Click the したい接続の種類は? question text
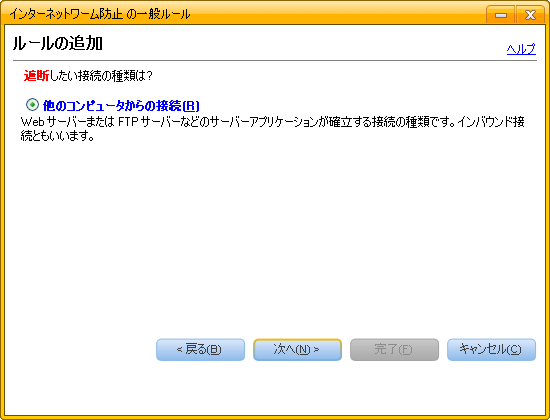 101,76
